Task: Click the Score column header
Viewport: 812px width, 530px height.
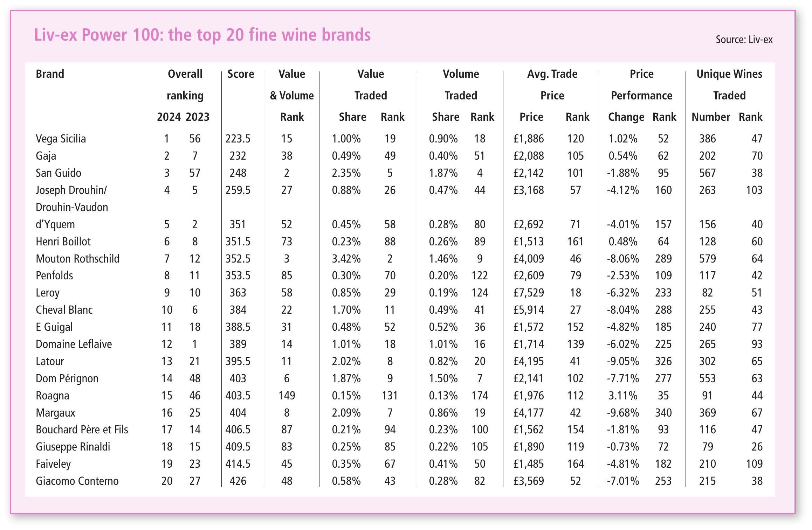Action: [x=241, y=74]
